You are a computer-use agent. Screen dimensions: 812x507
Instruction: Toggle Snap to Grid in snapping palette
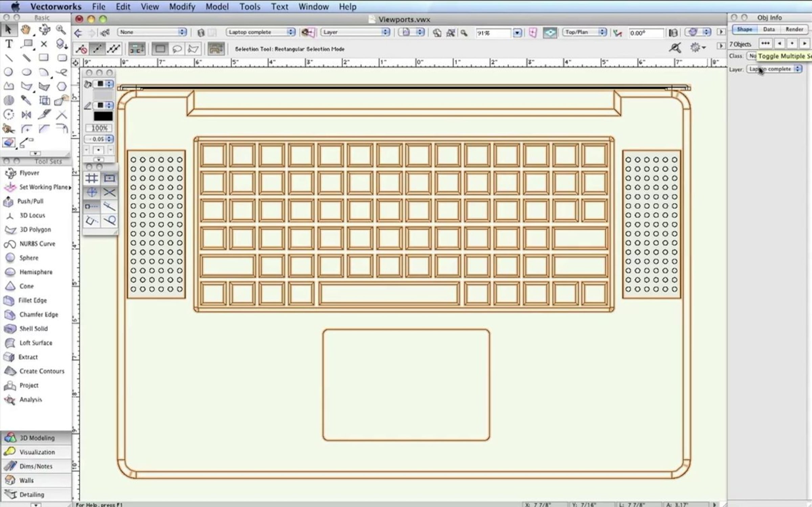(91, 178)
